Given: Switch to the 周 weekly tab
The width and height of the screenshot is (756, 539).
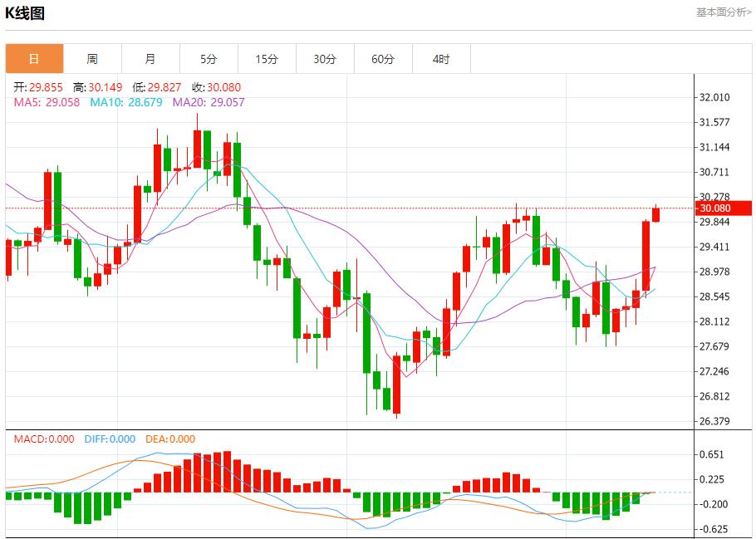Looking at the screenshot, I should pos(92,59).
